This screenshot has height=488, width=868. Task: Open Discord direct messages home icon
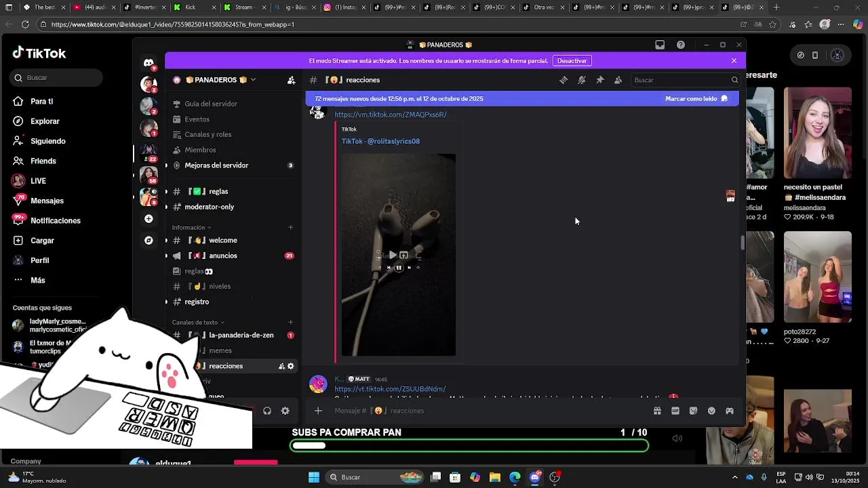click(149, 62)
